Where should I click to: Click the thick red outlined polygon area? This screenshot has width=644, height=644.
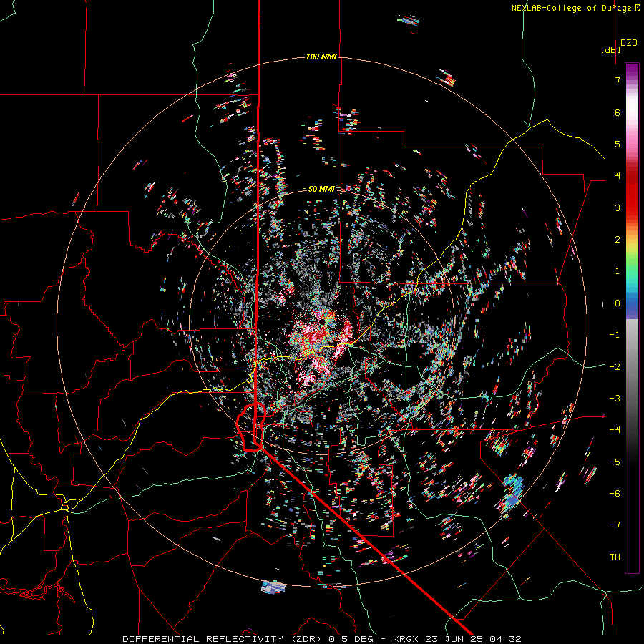point(250,427)
